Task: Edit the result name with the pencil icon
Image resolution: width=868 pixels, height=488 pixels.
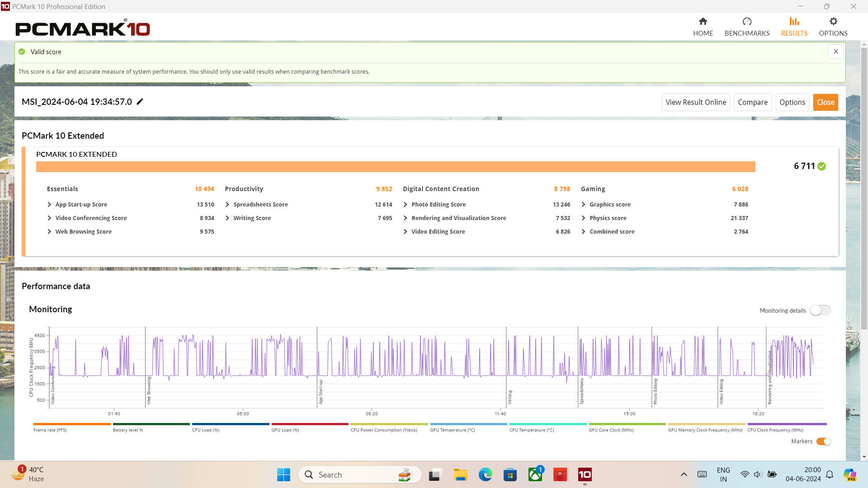Action: pyautogui.click(x=140, y=102)
